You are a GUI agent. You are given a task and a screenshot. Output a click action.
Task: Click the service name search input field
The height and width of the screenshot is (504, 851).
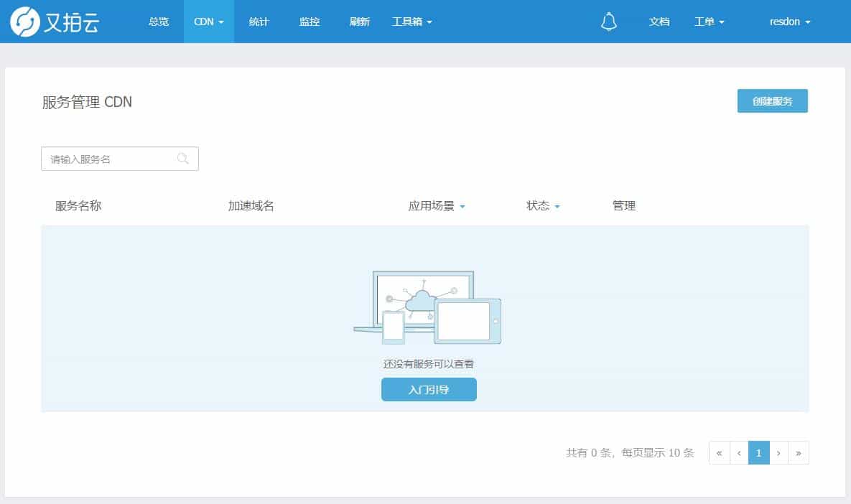(x=108, y=158)
